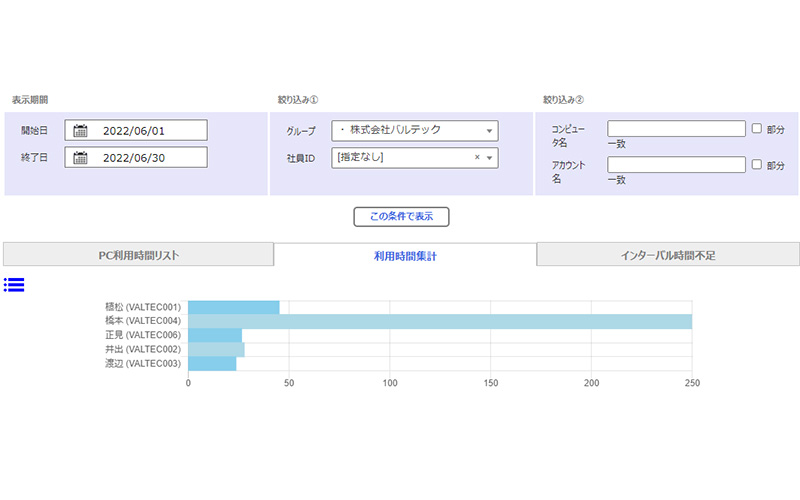
Task: Click the この条件で表示 button
Action: [402, 216]
